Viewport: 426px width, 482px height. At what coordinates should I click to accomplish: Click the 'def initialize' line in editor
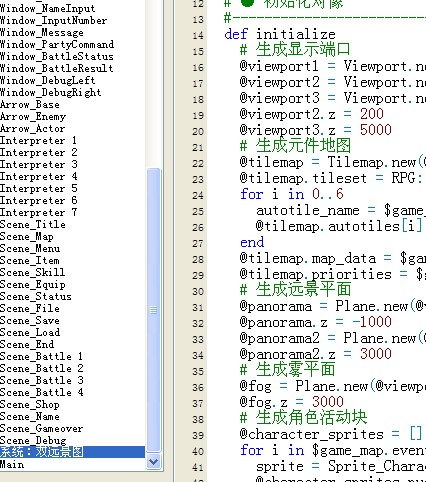click(280, 34)
